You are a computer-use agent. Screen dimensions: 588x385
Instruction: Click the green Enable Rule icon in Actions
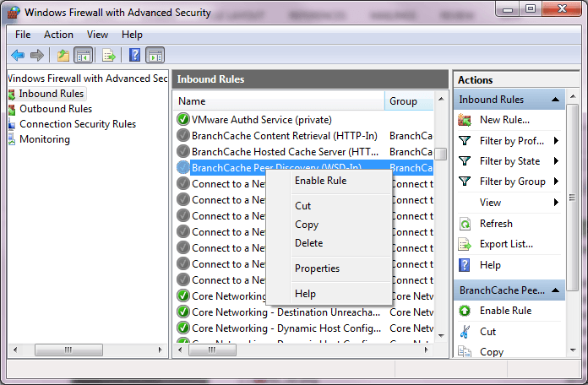coord(465,311)
